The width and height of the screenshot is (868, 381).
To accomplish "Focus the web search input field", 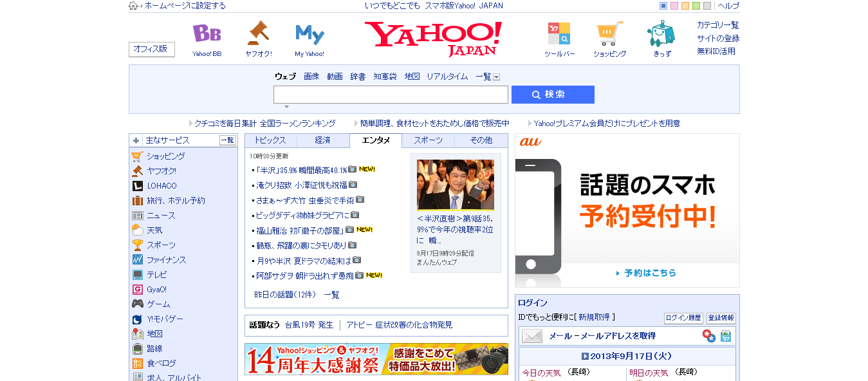I will 391,95.
